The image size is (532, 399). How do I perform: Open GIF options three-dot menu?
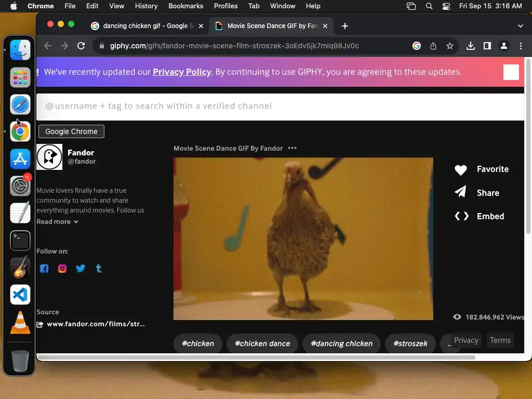[x=292, y=148]
